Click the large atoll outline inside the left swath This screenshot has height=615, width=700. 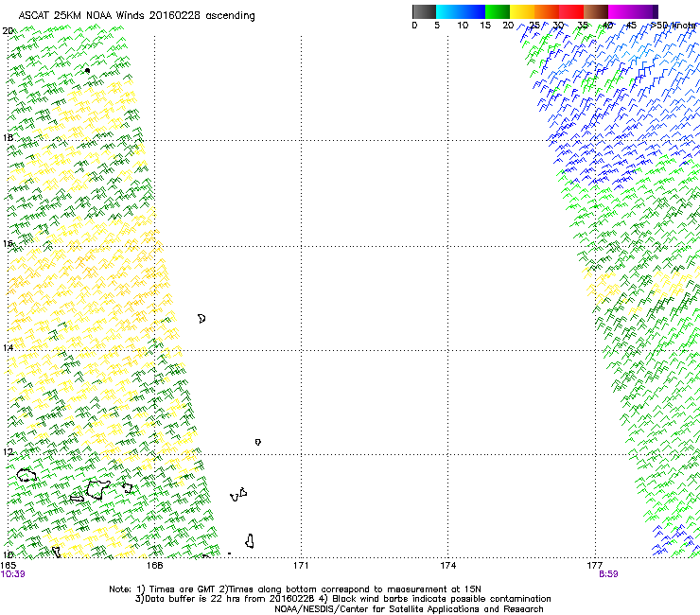pyautogui.click(x=98, y=489)
